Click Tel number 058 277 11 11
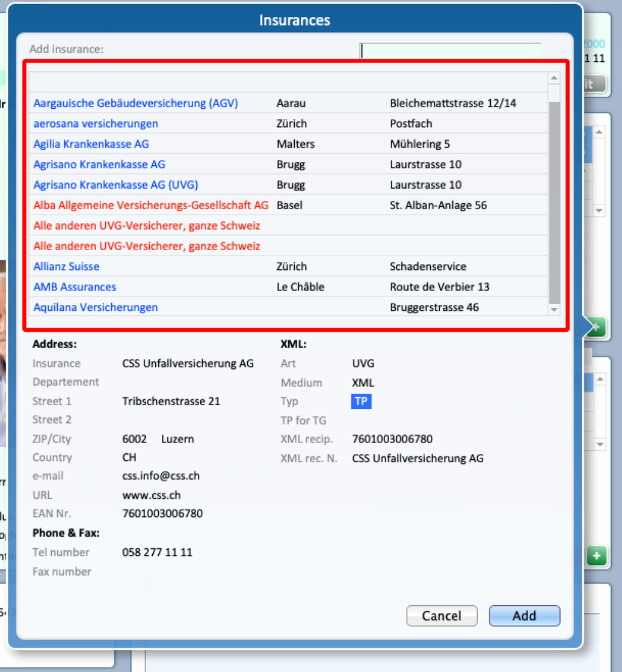 coord(157,552)
